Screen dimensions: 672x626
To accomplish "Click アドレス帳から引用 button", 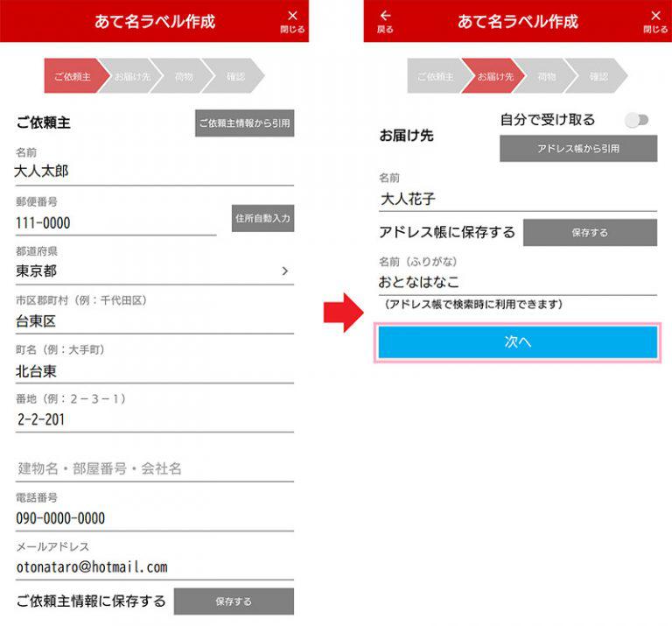I will pyautogui.click(x=578, y=148).
